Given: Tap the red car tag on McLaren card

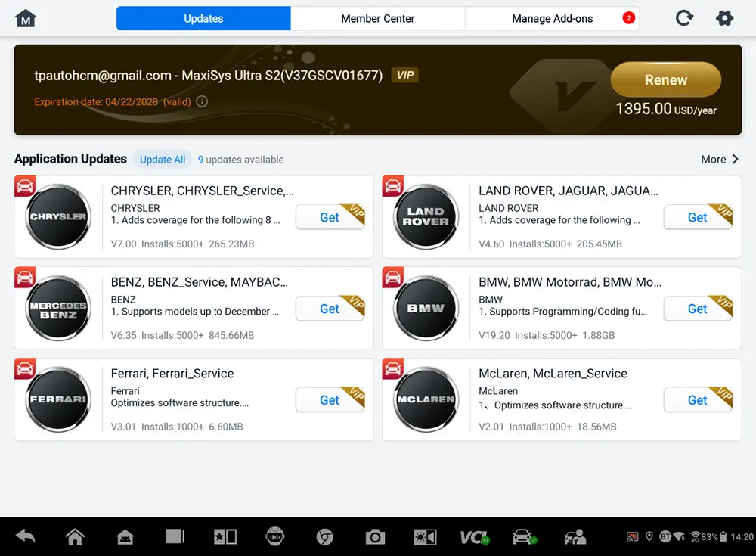Looking at the screenshot, I should (x=392, y=369).
